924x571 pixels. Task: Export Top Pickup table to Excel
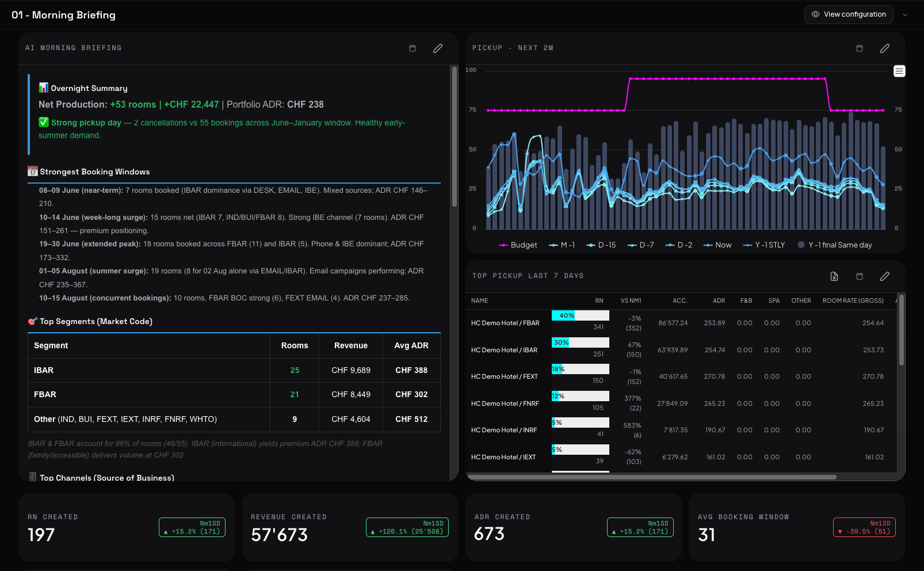tap(834, 276)
